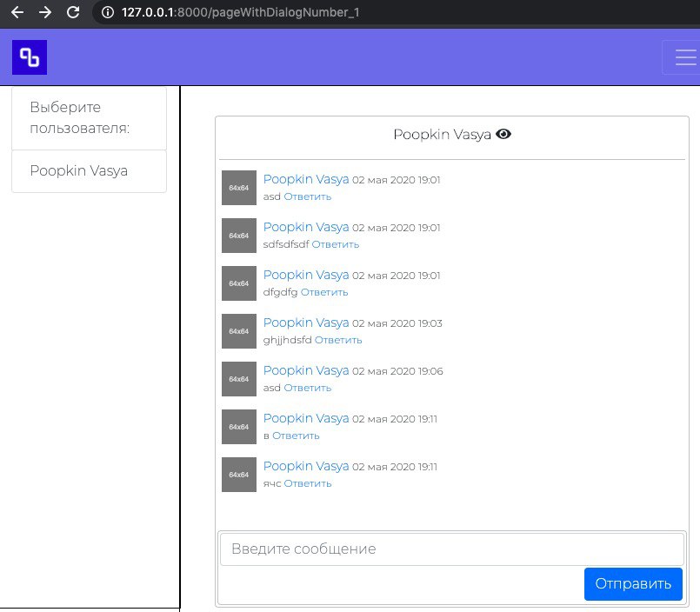Click Ответить on the 'dfgdfg' message
The height and width of the screenshot is (612, 700).
tap(324, 292)
